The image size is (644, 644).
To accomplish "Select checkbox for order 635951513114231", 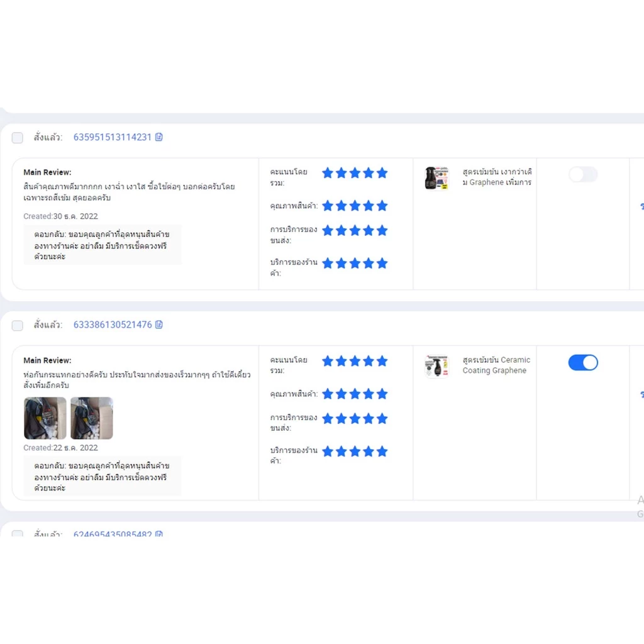I will [x=17, y=138].
